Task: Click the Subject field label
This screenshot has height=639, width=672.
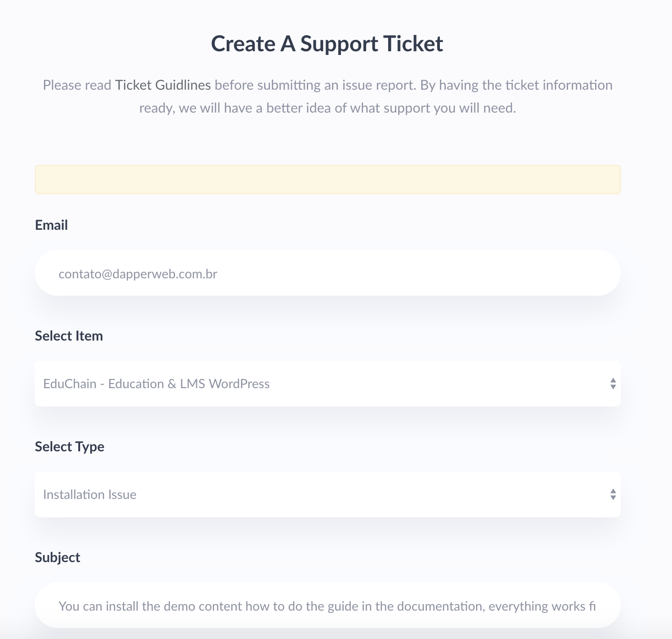Action: pos(57,558)
